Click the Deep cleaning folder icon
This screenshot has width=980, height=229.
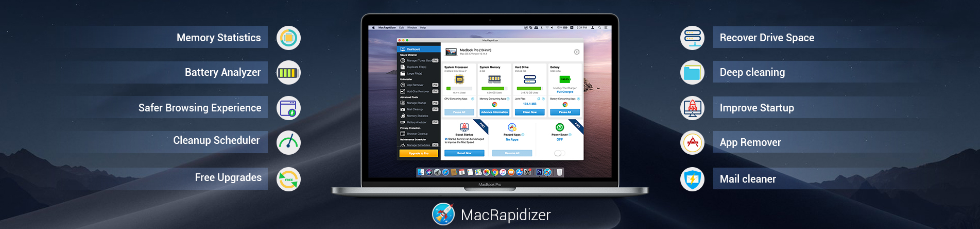tap(692, 73)
